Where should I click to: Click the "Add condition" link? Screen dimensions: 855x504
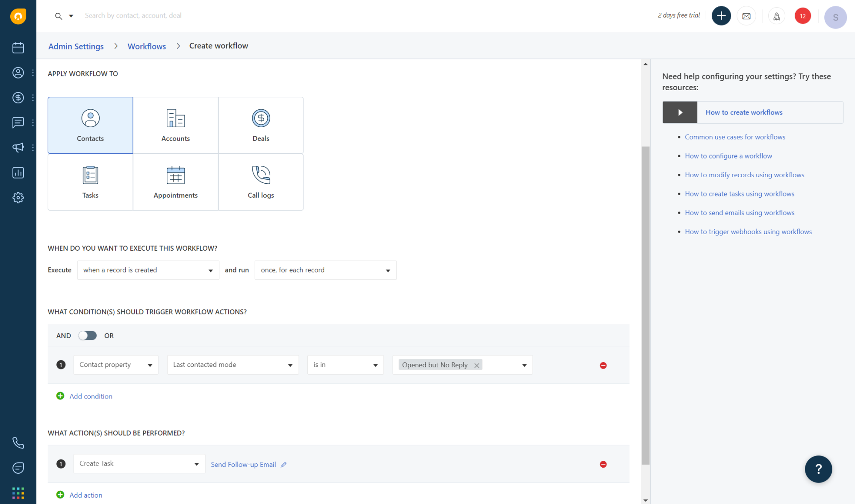[91, 396]
